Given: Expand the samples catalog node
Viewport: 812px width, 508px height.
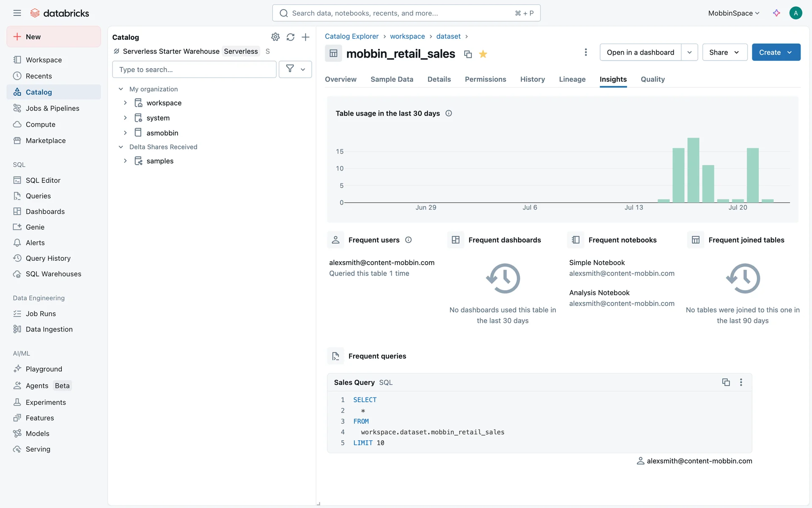Looking at the screenshot, I should click(x=125, y=161).
